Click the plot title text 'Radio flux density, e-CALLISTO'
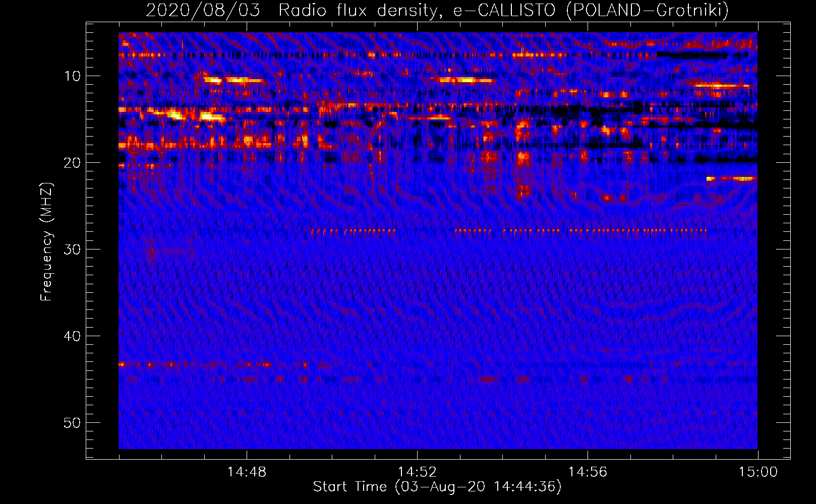 [417, 11]
